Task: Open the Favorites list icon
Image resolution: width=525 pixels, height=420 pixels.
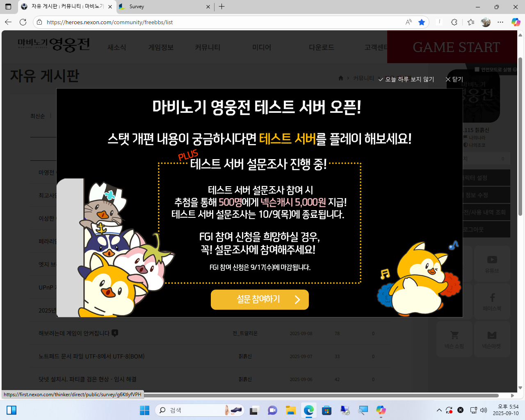Action: coord(470,22)
